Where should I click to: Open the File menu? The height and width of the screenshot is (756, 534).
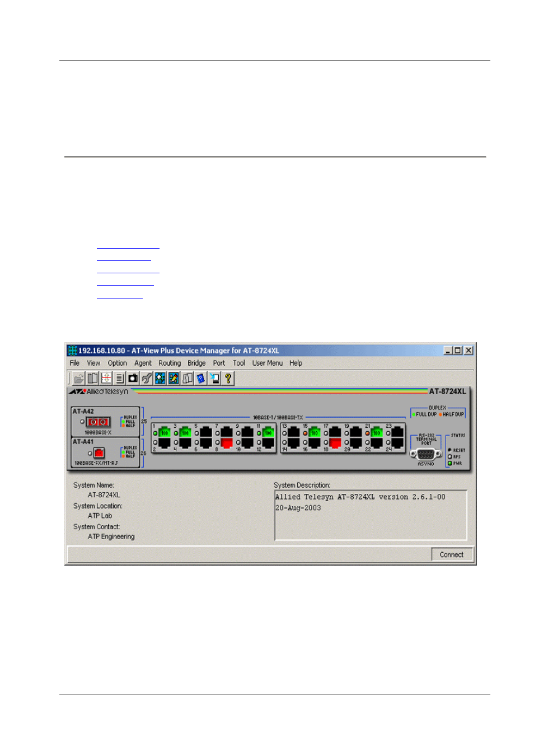[74, 363]
